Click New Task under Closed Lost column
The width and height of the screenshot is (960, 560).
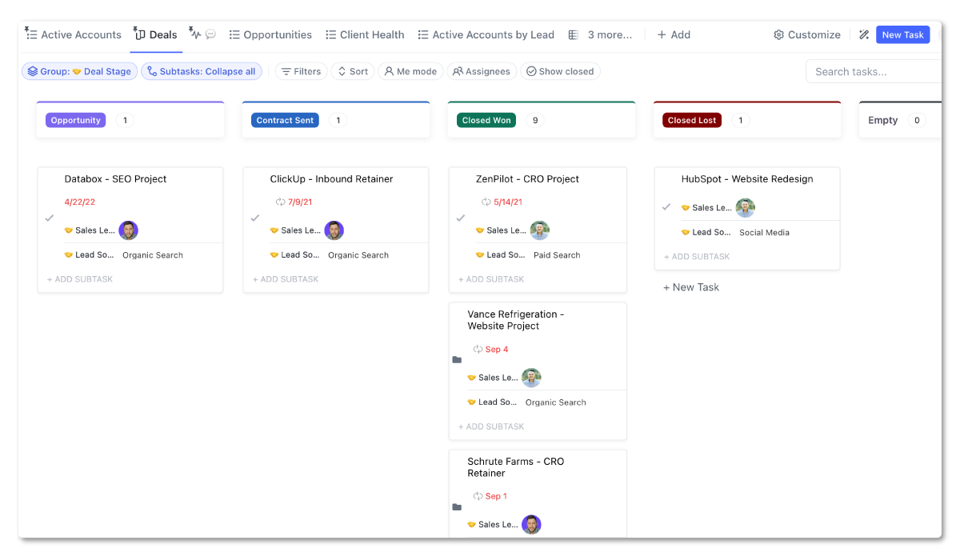tap(690, 286)
